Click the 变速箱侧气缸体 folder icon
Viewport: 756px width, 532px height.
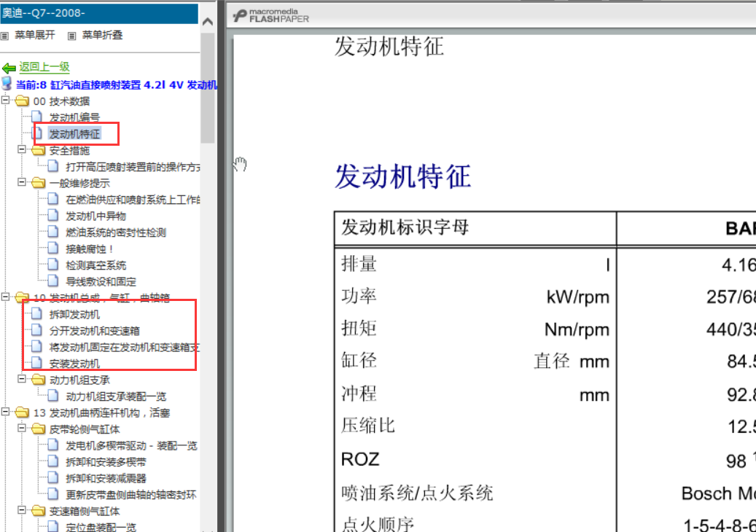click(x=38, y=510)
